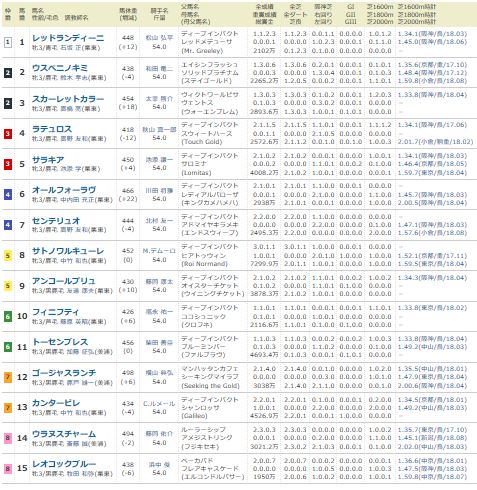Click yellow frame 5 box beside サトノワルキューレ
The height and width of the screenshot is (490, 477).
click(x=8, y=256)
